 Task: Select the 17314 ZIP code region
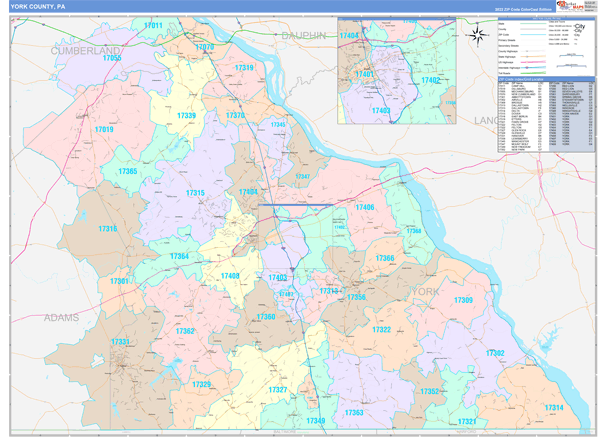[x=553, y=408]
